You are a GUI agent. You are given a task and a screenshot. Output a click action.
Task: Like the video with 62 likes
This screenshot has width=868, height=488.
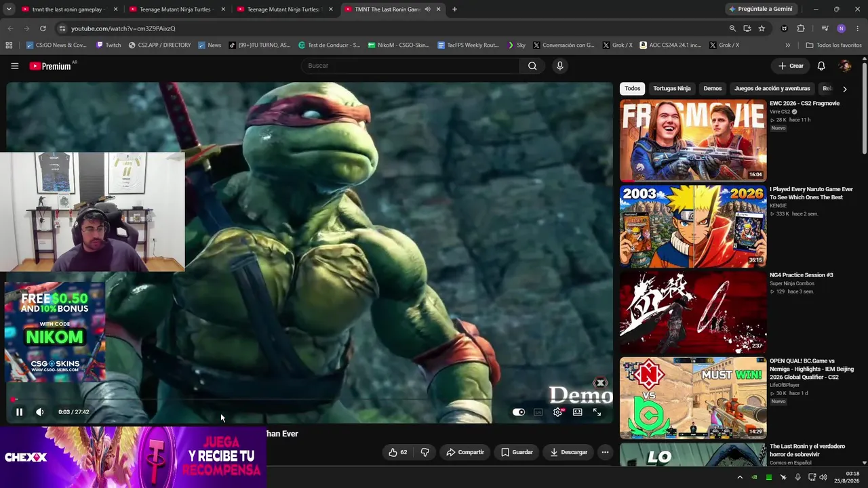coord(398,452)
